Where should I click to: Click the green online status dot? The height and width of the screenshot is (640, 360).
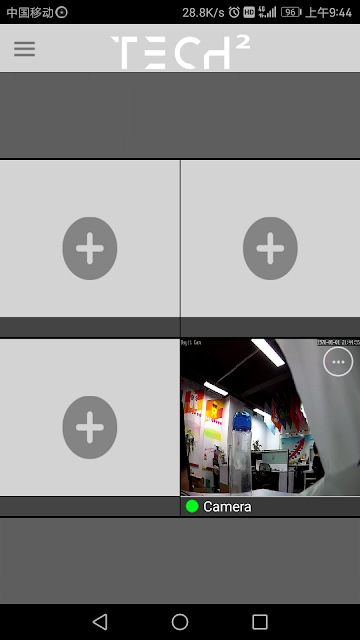pyautogui.click(x=192, y=506)
